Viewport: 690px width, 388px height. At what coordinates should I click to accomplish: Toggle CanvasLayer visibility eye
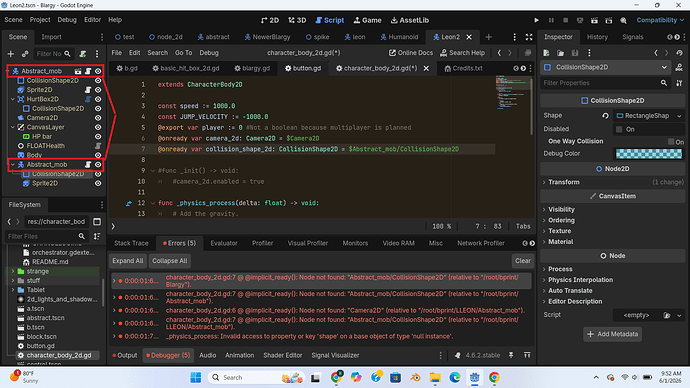pos(98,127)
